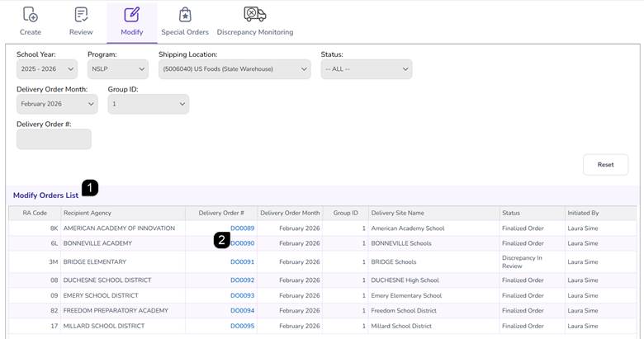644x339 pixels.
Task: Click Millard School District site name
Action: pyautogui.click(x=401, y=326)
